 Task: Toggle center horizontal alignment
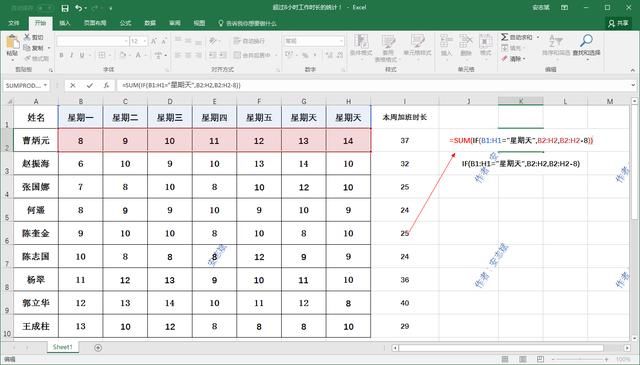[x=189, y=55]
